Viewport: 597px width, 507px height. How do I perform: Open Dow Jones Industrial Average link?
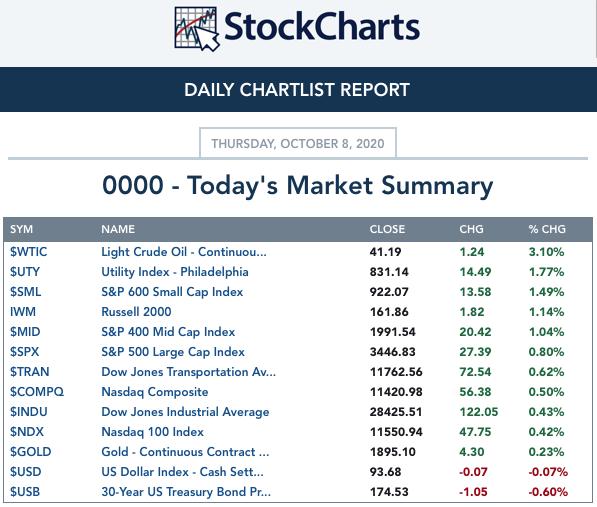point(185,412)
